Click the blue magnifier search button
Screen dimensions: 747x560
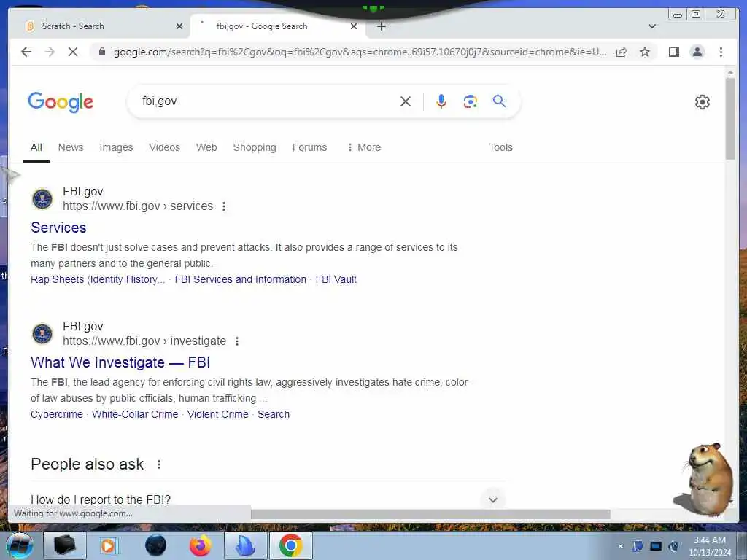pos(499,101)
